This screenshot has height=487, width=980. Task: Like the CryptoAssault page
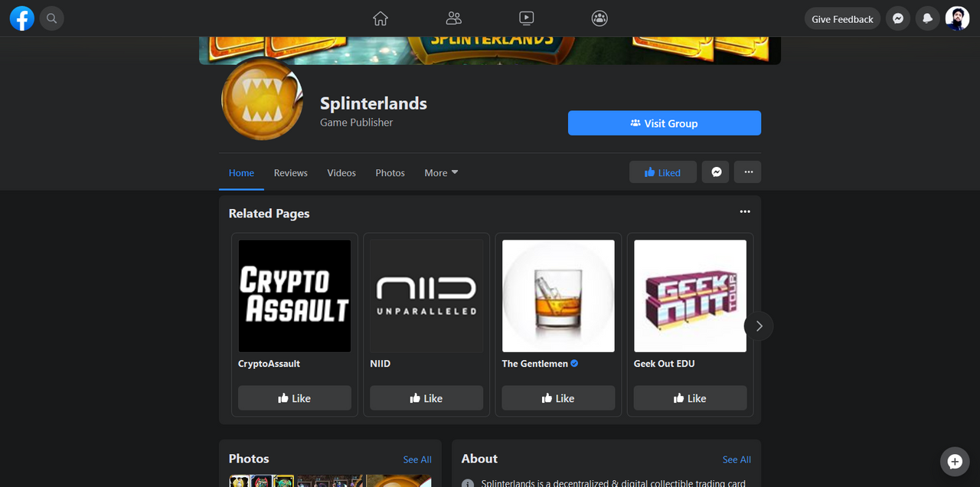coord(295,398)
